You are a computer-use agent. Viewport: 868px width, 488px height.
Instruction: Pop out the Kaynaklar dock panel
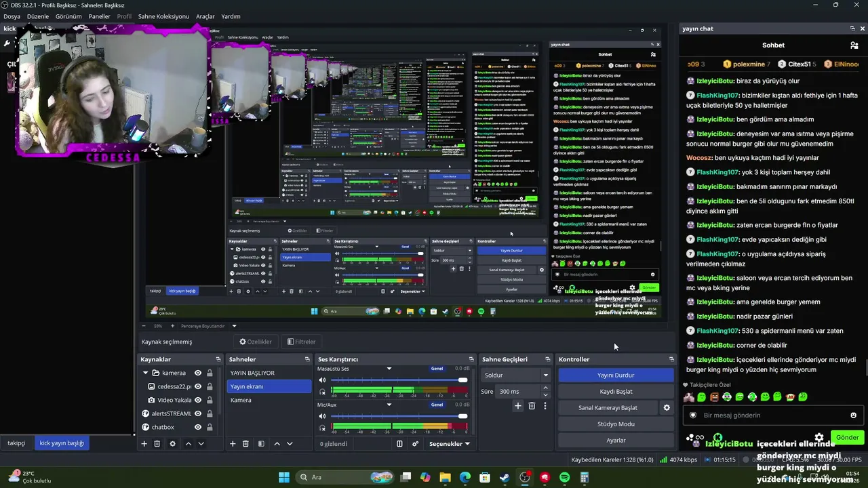218,359
